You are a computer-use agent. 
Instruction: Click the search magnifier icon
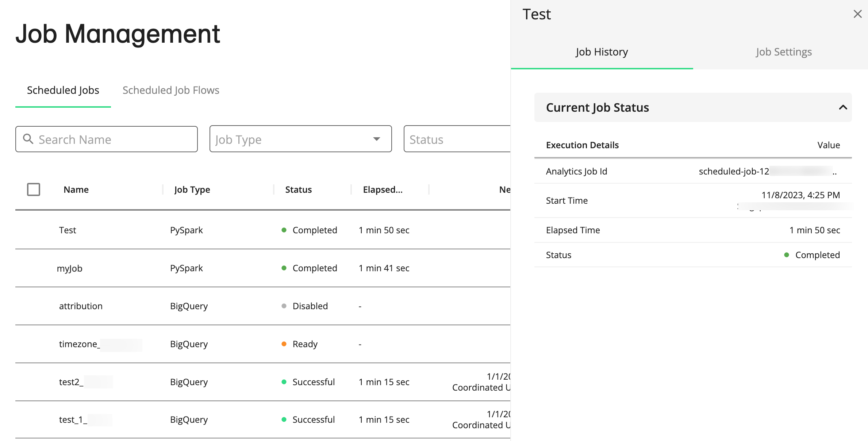pyautogui.click(x=28, y=139)
